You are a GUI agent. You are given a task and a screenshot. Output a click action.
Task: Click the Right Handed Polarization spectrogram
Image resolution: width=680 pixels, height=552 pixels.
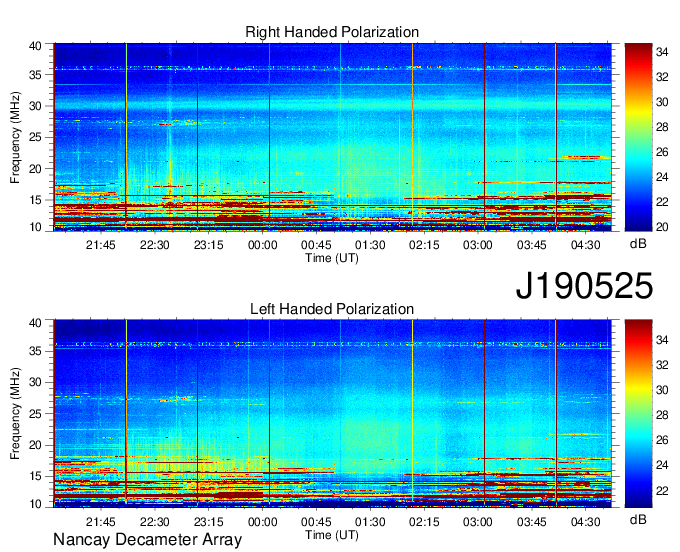[332, 137]
